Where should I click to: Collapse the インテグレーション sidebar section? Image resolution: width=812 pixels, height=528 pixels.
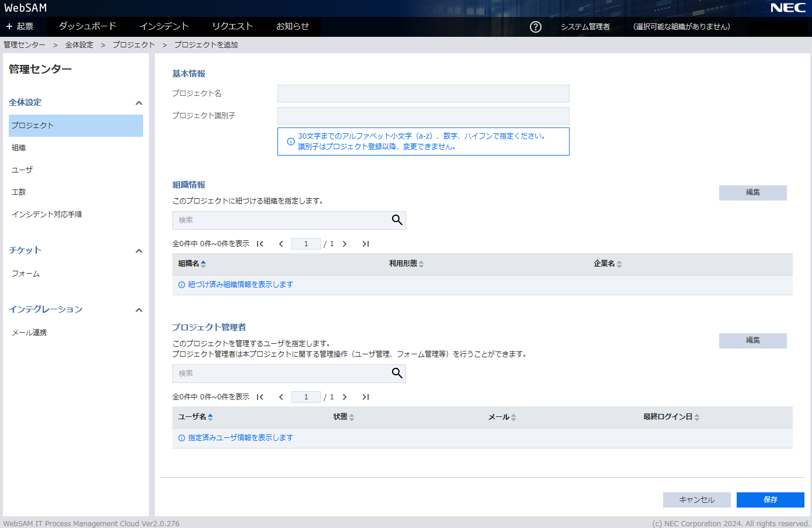pos(138,310)
